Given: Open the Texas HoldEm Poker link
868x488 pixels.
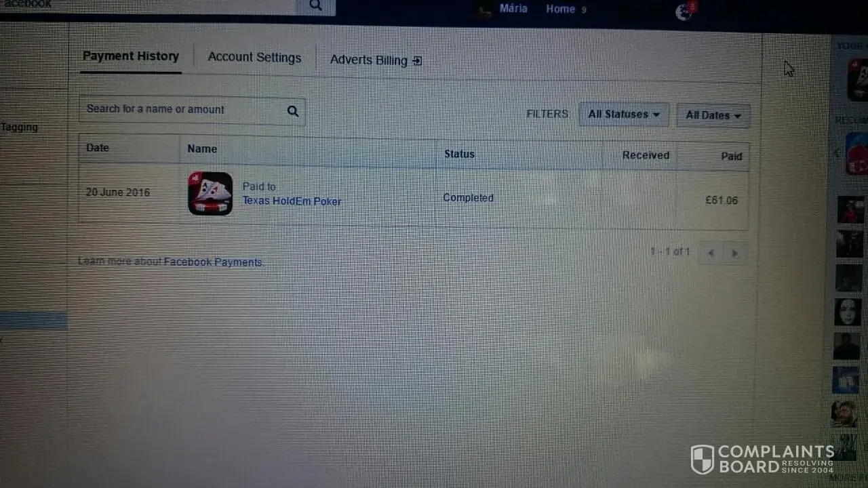Looking at the screenshot, I should 292,201.
